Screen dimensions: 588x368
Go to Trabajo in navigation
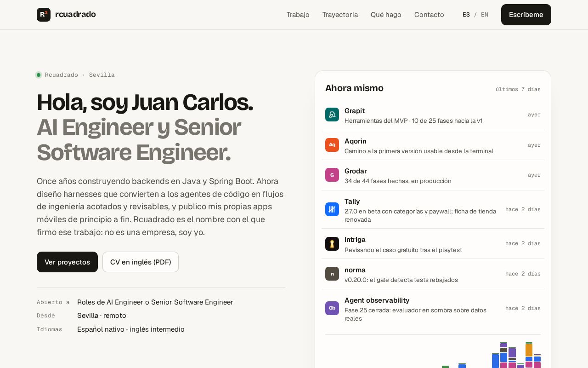click(x=298, y=15)
